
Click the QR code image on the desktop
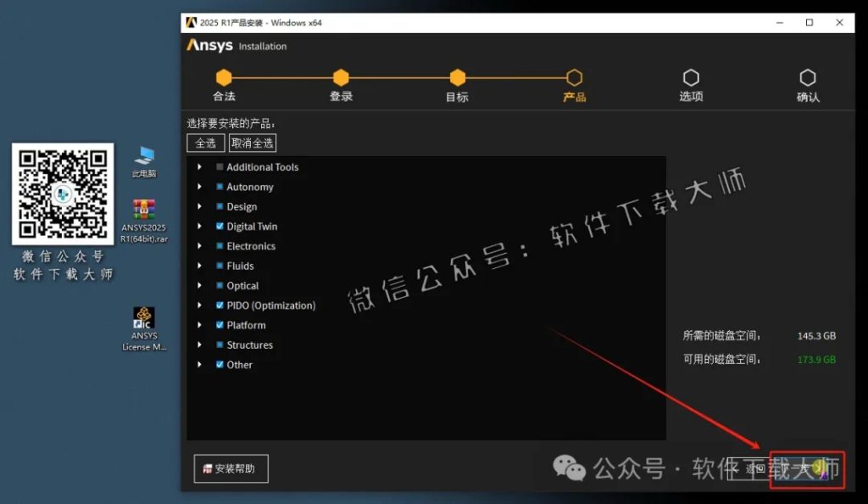[62, 194]
